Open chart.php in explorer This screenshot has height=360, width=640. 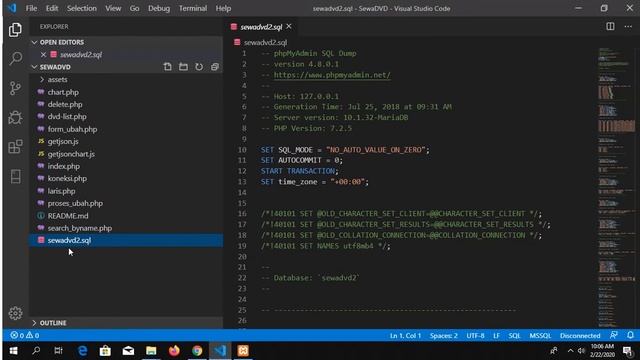click(x=63, y=92)
